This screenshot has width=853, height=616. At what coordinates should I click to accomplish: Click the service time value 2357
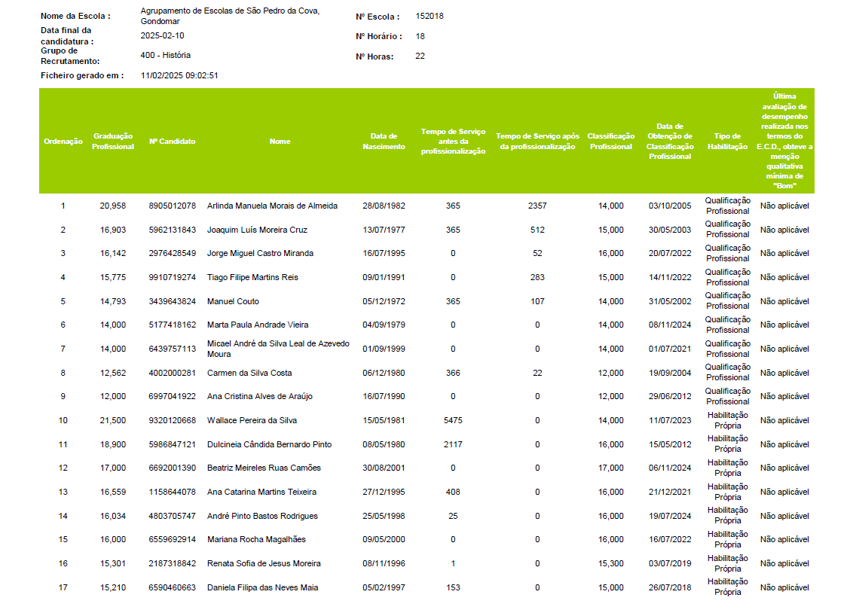coord(537,206)
